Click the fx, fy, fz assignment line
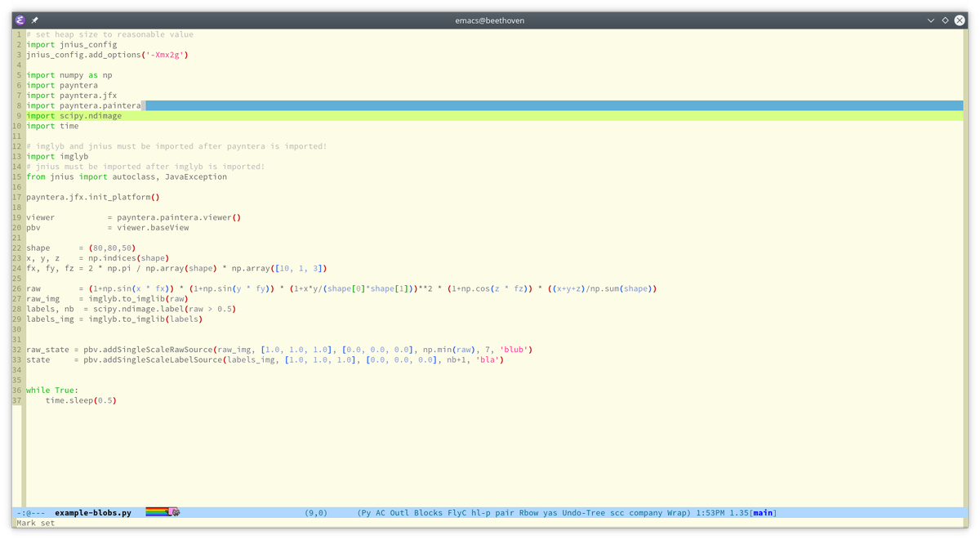This screenshot has height=540, width=980. click(177, 268)
